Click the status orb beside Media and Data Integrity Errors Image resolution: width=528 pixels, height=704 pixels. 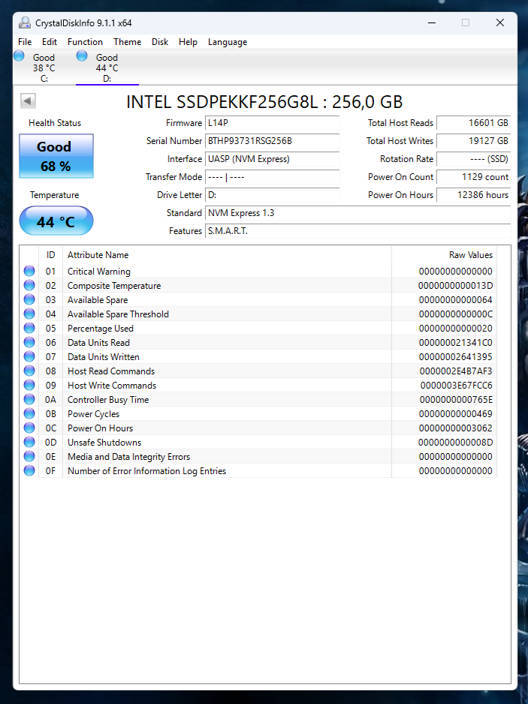click(x=29, y=456)
